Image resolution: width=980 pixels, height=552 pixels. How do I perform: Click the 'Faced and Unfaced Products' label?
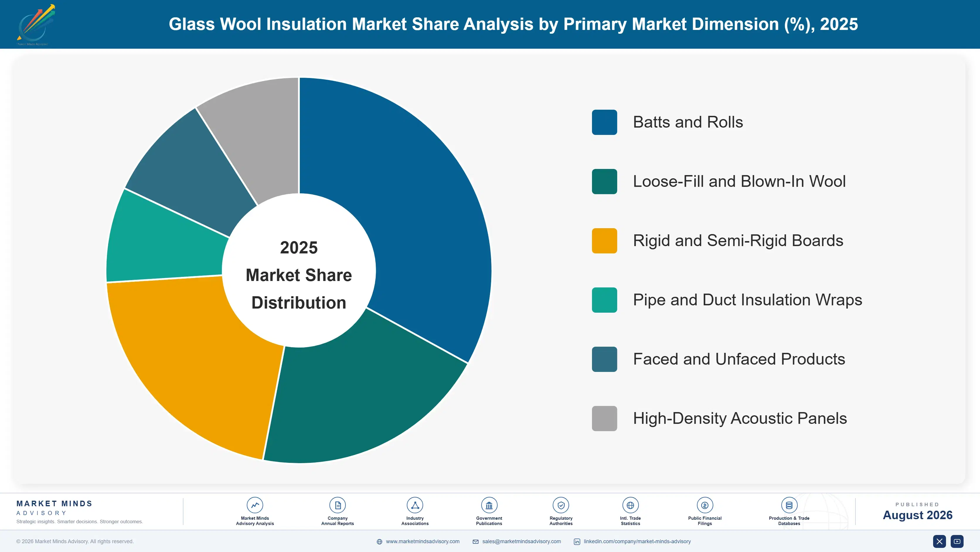pyautogui.click(x=739, y=359)
